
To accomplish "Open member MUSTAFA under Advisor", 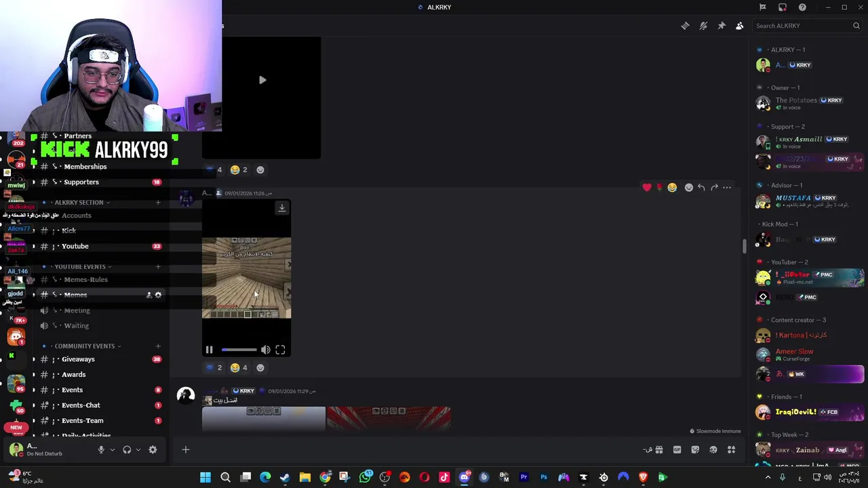I will [x=808, y=201].
